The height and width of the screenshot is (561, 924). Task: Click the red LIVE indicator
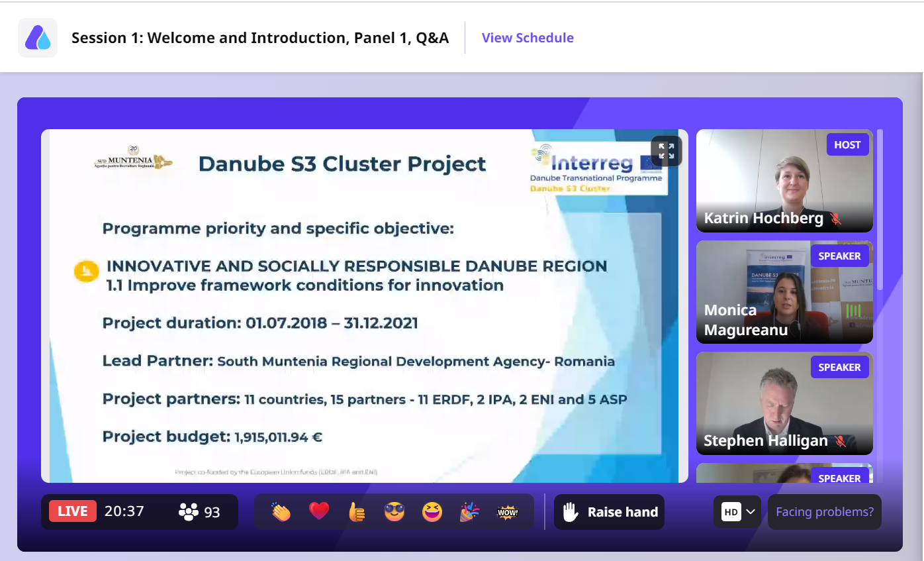[x=73, y=511]
